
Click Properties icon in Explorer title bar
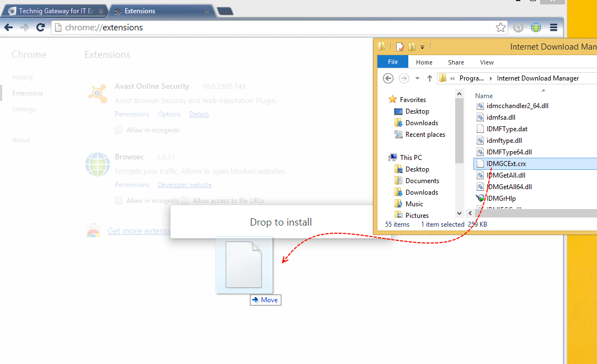[x=400, y=47]
